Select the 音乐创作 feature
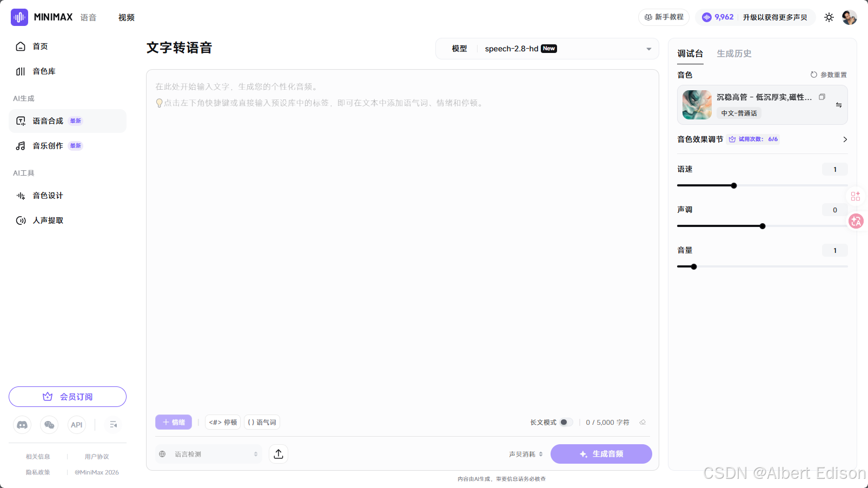The width and height of the screenshot is (868, 488). 47,145
